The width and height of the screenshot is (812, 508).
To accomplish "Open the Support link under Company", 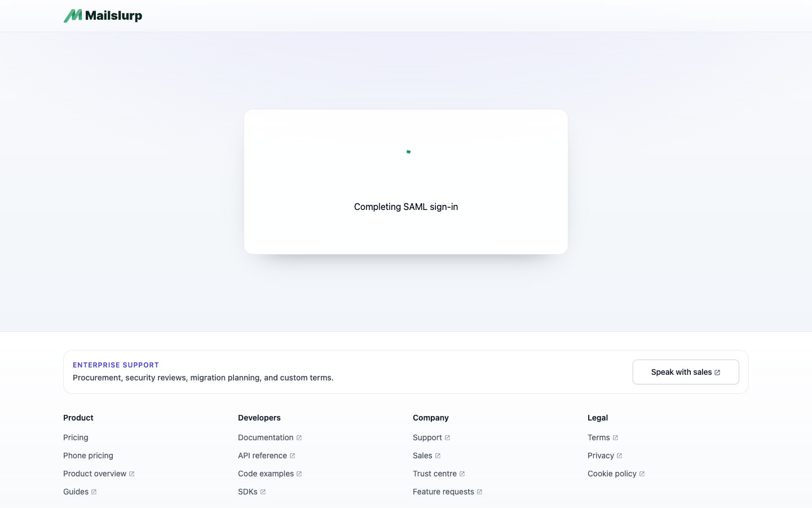I will tap(431, 437).
